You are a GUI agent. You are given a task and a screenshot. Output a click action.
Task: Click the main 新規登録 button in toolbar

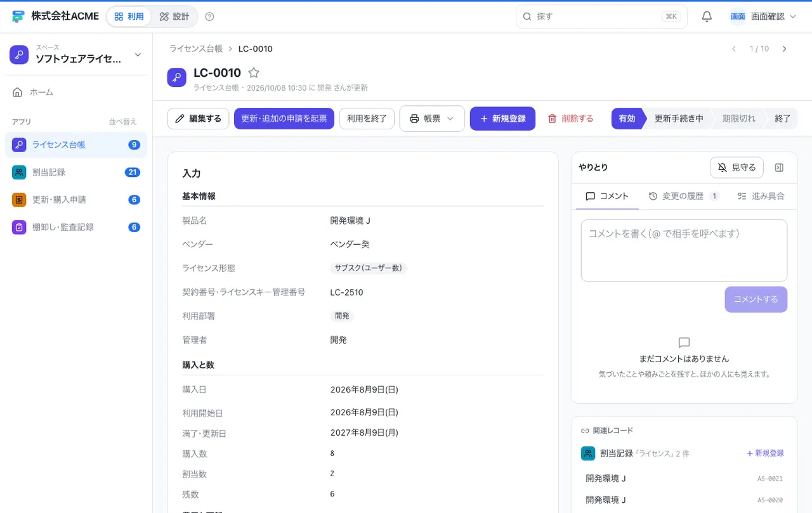502,119
